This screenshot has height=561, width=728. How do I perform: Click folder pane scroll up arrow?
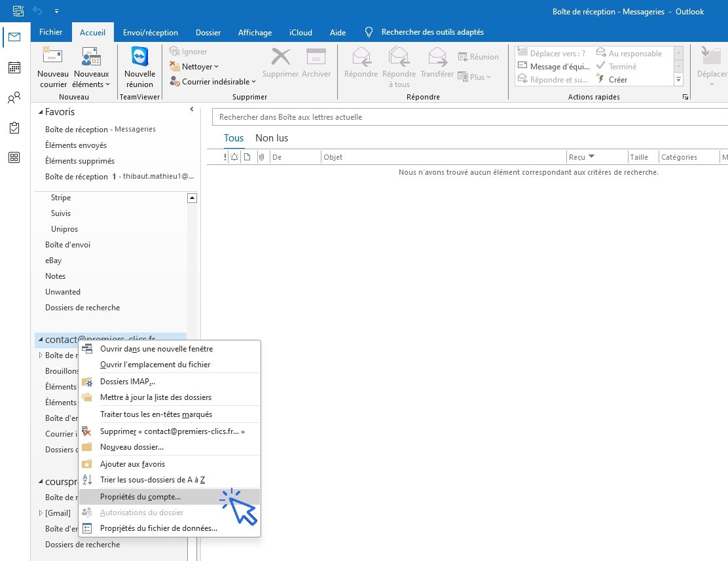(x=192, y=198)
